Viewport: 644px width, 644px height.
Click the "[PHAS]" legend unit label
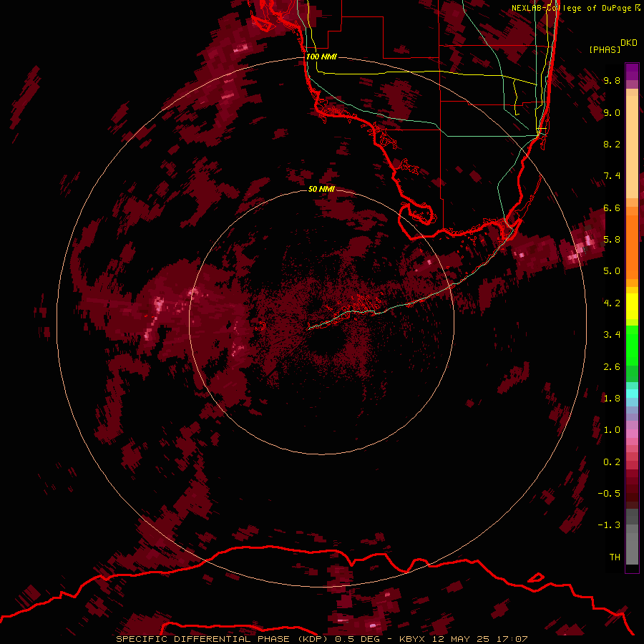pos(605,49)
